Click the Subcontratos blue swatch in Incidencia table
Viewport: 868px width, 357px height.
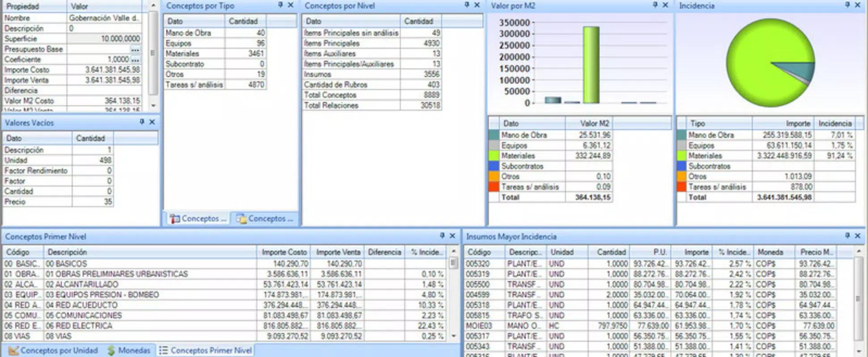click(681, 166)
